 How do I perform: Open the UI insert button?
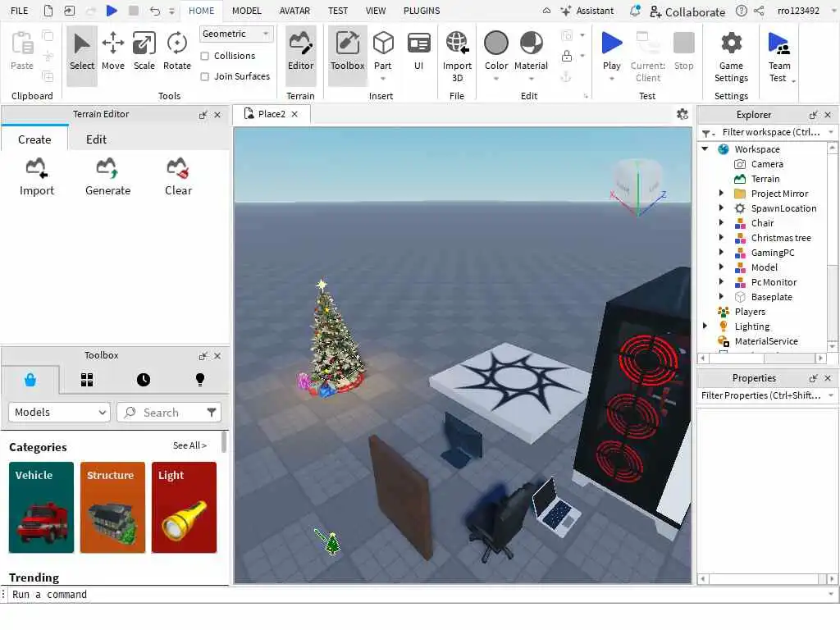point(418,52)
